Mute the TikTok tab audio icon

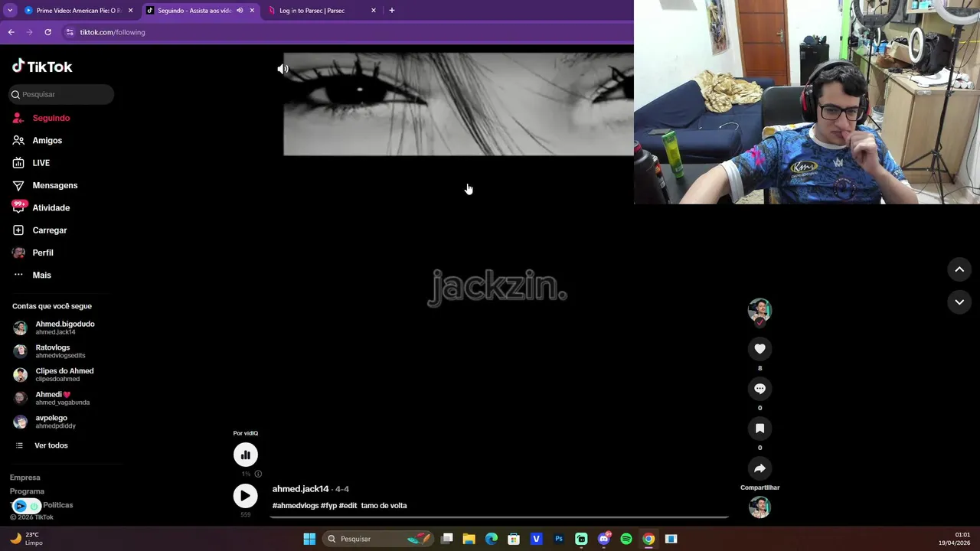coord(240,11)
